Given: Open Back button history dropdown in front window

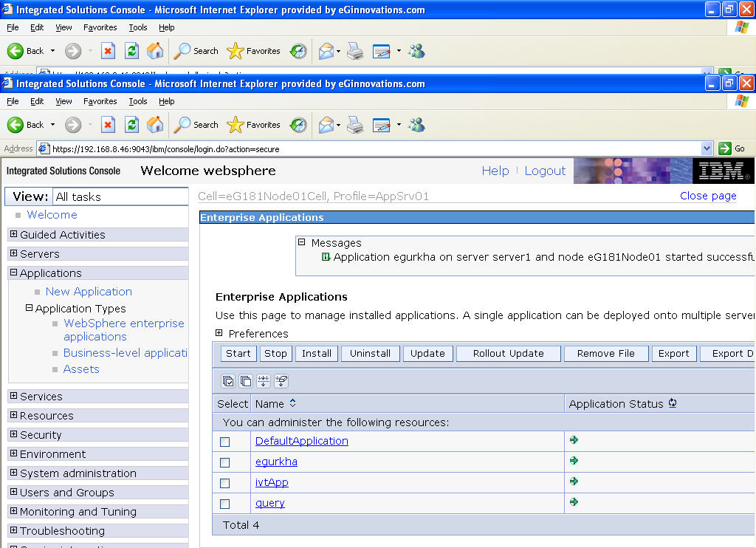Looking at the screenshot, I should pos(52,125).
